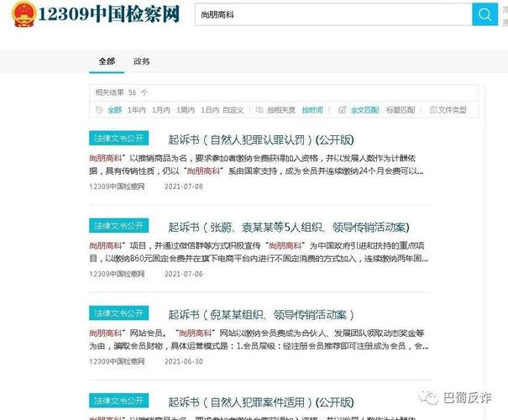The height and width of the screenshot is (420, 508).
Task: Open 起诉书（自然人犯罪案件适用）(公开版) result
Action: click(x=261, y=402)
